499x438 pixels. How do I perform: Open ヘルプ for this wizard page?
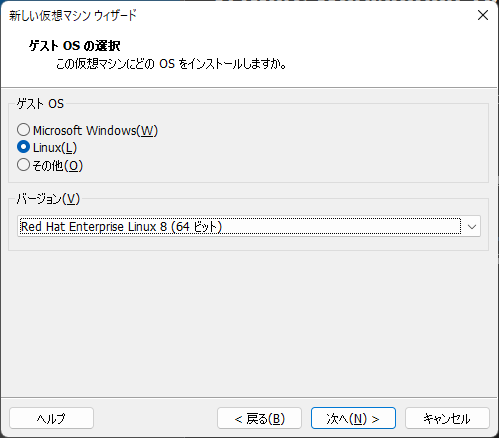tap(51, 418)
